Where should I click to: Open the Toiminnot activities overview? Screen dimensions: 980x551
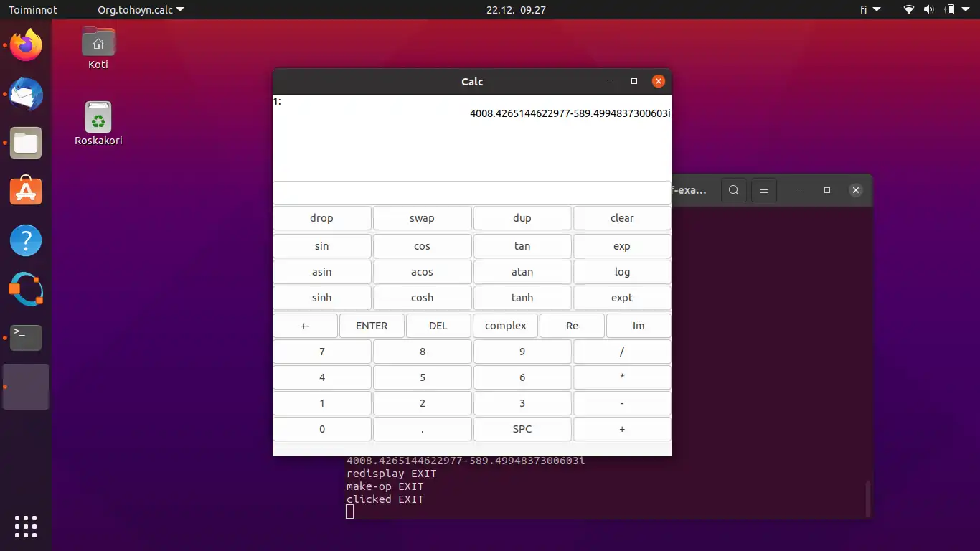point(33,10)
